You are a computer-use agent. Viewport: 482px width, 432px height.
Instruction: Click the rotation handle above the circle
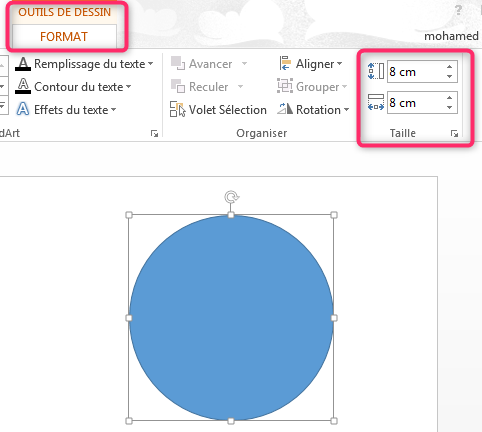click(231, 197)
